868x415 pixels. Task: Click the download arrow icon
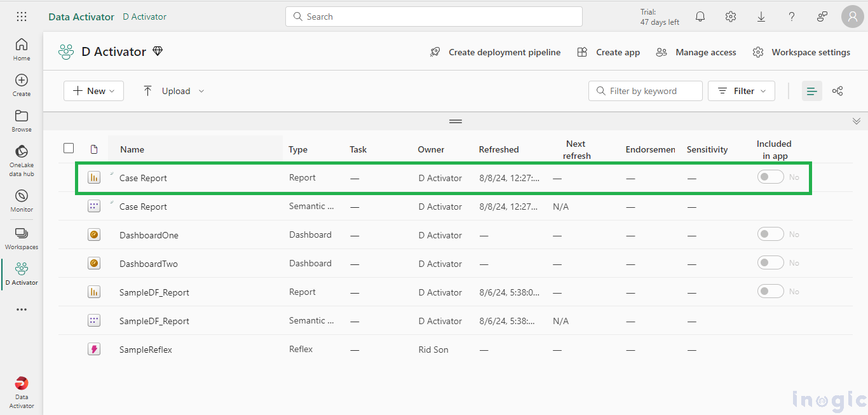[x=761, y=17]
